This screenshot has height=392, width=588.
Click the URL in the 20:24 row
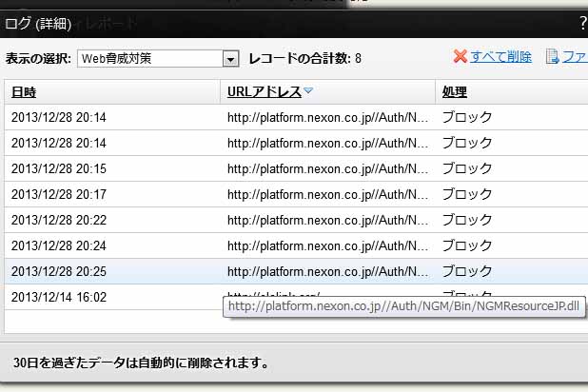tap(327, 245)
